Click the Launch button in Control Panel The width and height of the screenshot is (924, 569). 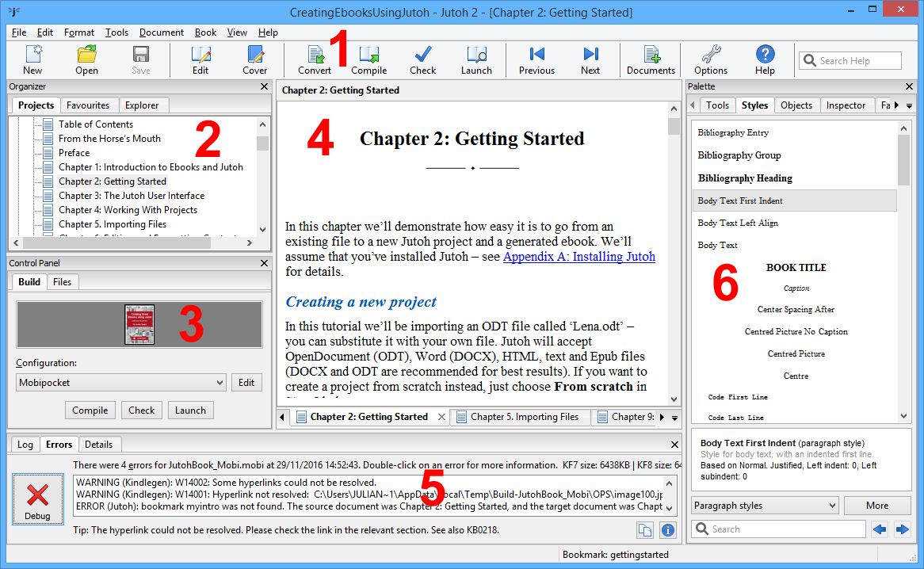pos(190,411)
